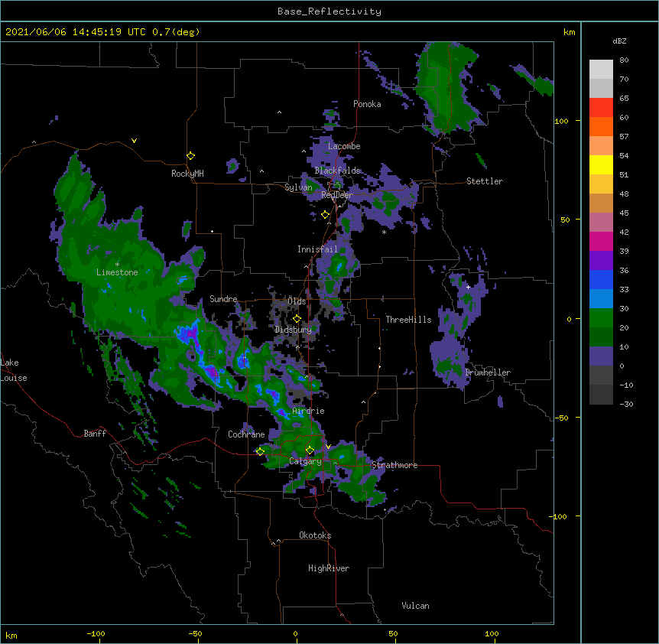Screen dimensions: 659x644
Task: Click the Vulcan city label
Action: click(415, 606)
